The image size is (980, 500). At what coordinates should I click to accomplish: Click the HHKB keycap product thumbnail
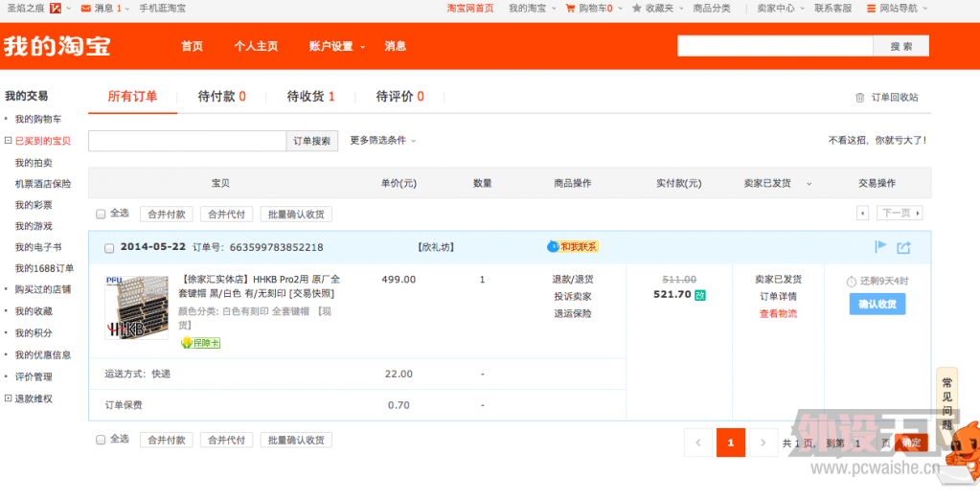pos(136,308)
